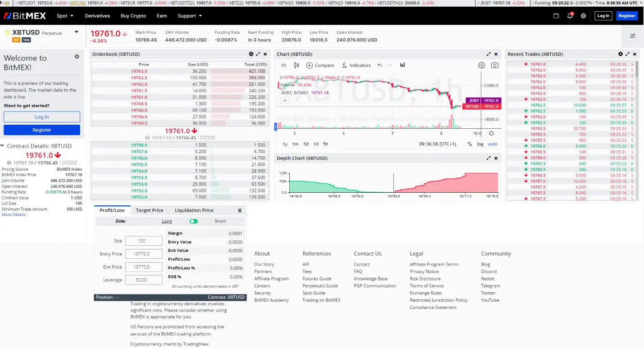The height and width of the screenshot is (348, 644).
Task: Set chart range to 1y
Action: coord(285,144)
